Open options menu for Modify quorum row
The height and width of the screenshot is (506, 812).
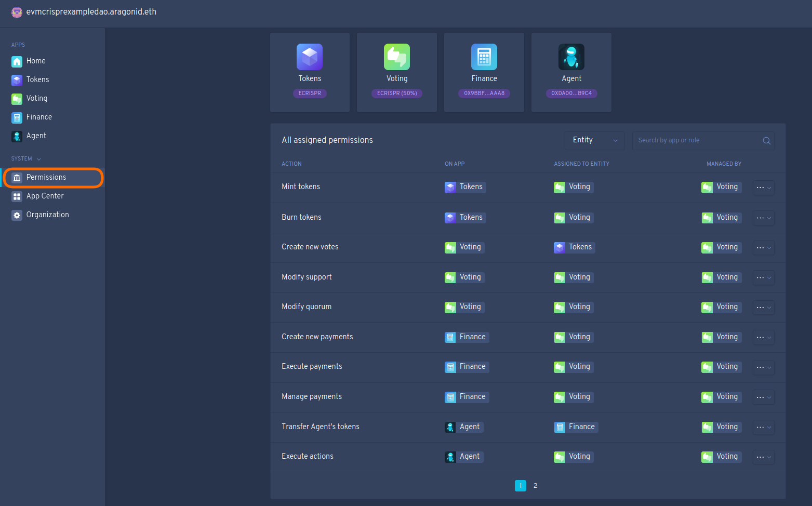coord(764,308)
